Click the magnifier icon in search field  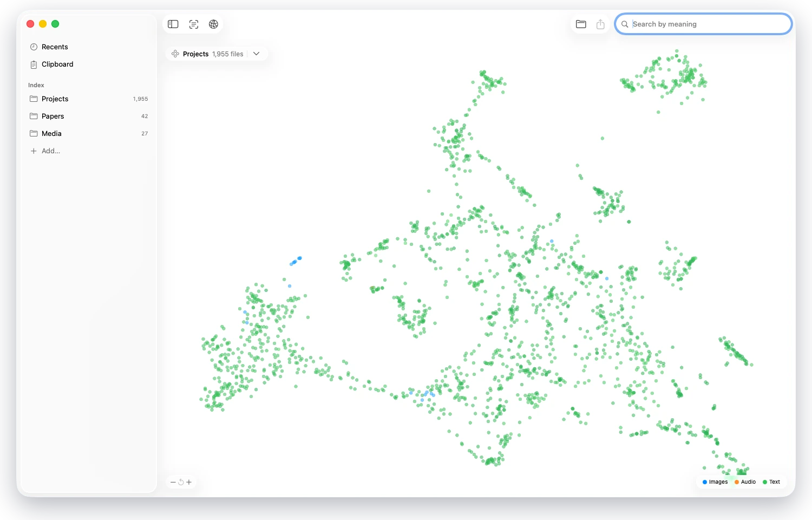625,24
